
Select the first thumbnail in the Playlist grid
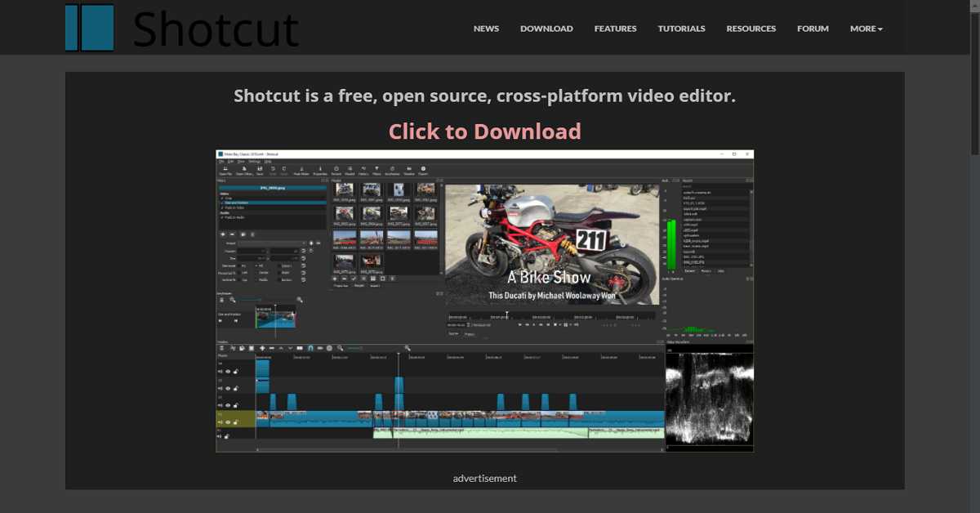pos(343,190)
